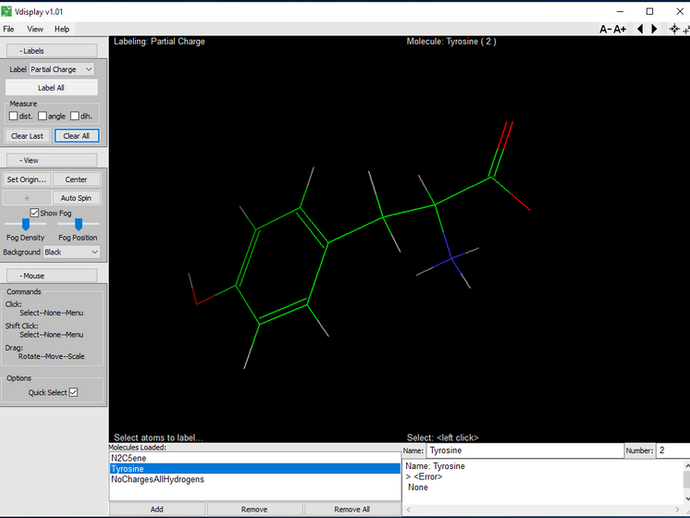
Task: Close the Vdisplay window
Action: (679, 11)
